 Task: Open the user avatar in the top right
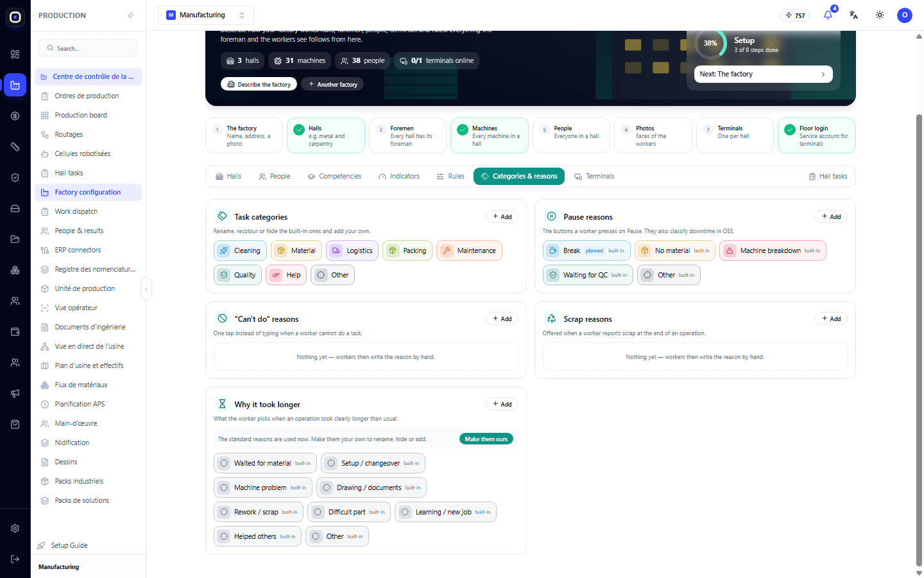(x=905, y=15)
